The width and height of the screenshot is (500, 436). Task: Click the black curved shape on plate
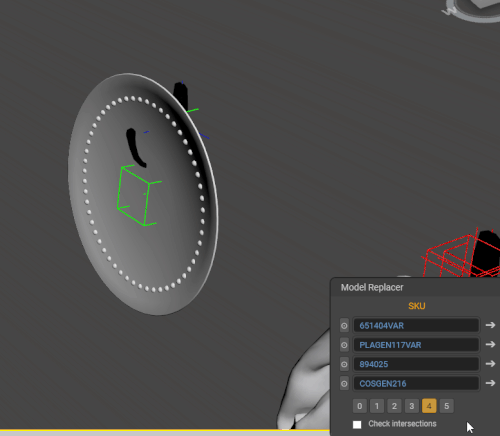pyautogui.click(x=135, y=147)
